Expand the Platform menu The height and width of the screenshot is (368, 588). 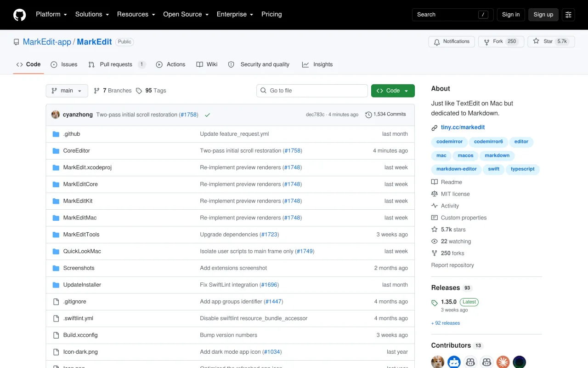tap(51, 14)
